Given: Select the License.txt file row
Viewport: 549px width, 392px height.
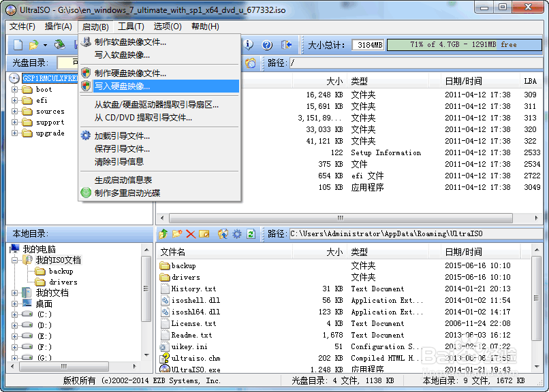Looking at the screenshot, I should 344,323.
